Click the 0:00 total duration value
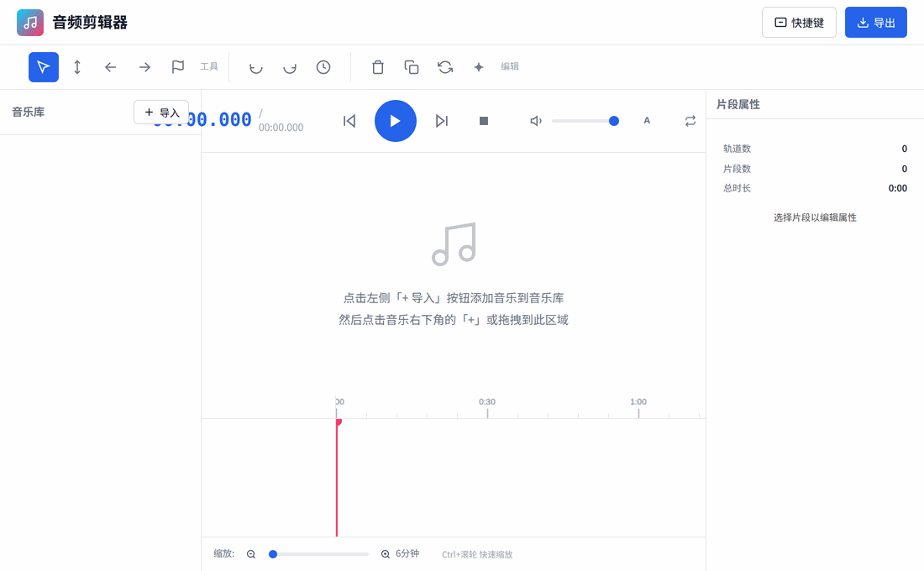The height and width of the screenshot is (571, 924). coord(897,189)
